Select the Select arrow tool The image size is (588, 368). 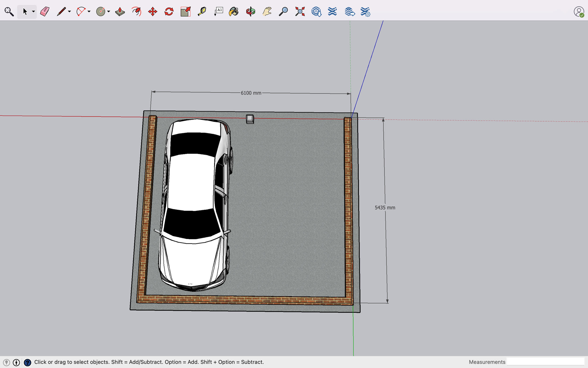pyautogui.click(x=25, y=12)
